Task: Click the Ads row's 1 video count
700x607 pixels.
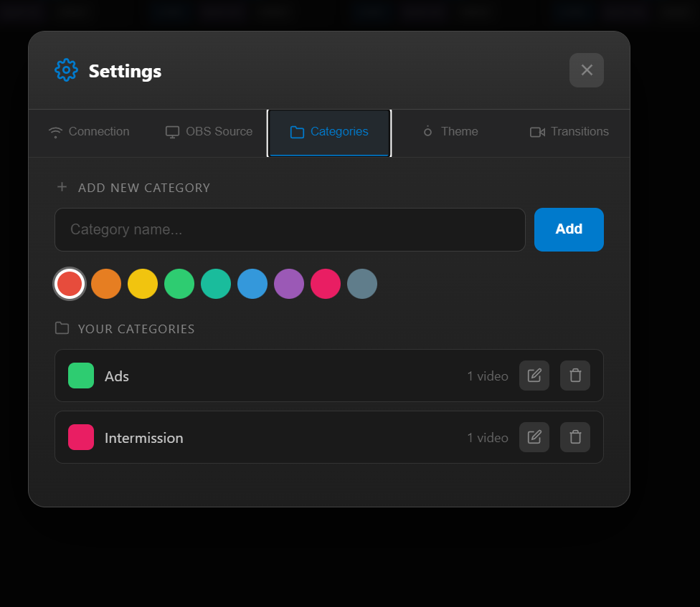Action: [488, 376]
